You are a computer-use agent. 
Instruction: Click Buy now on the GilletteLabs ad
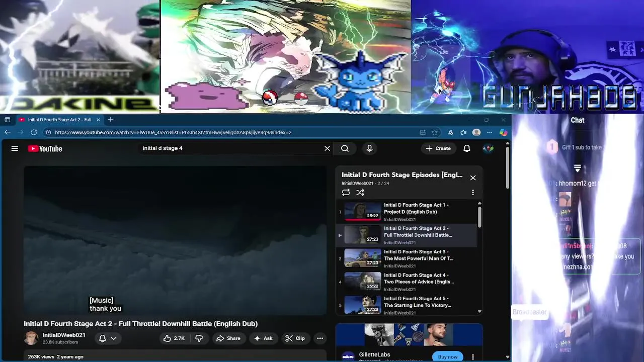coord(448,357)
